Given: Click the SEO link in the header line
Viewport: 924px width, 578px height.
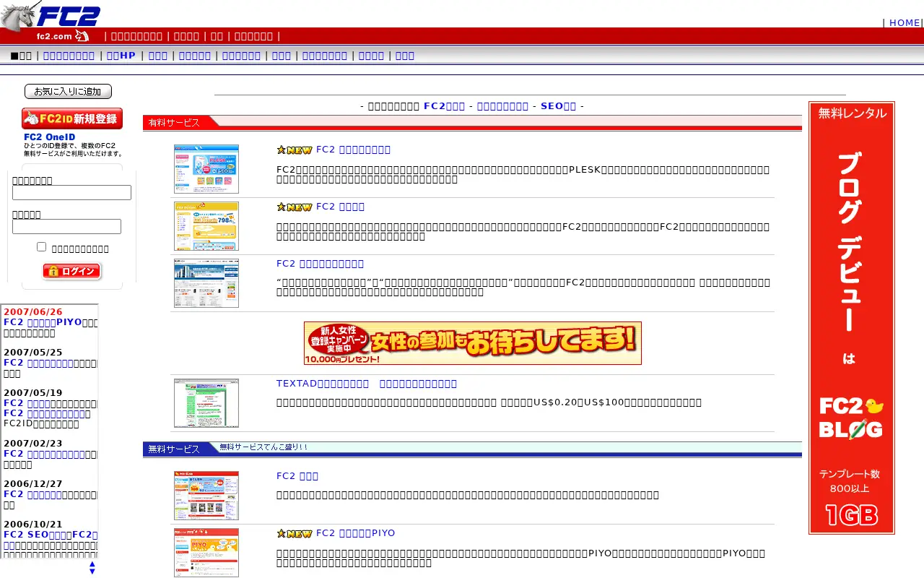Looking at the screenshot, I should point(558,106).
